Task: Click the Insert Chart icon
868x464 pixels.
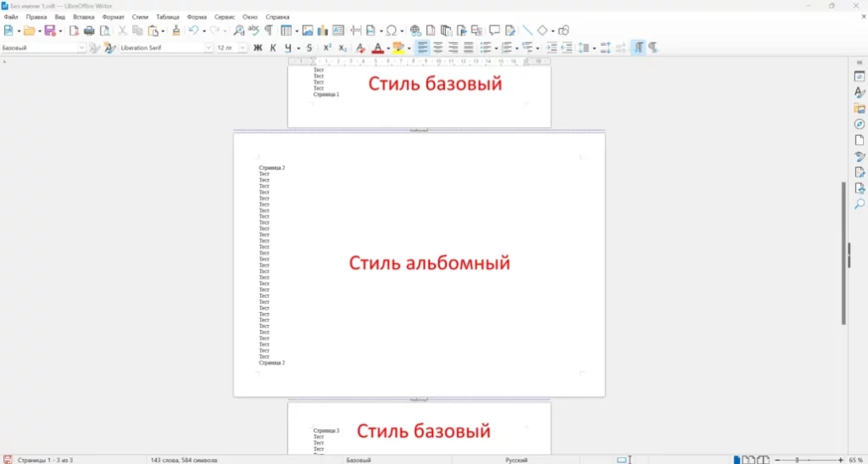Action: coord(322,31)
